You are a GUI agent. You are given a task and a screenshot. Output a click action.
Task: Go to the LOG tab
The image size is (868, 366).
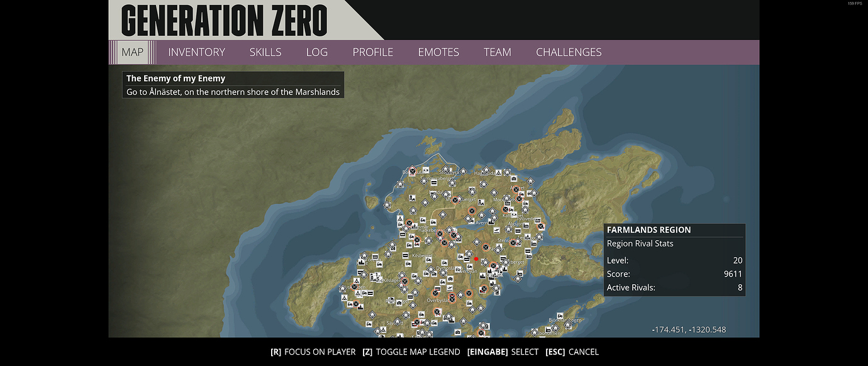[x=317, y=52]
